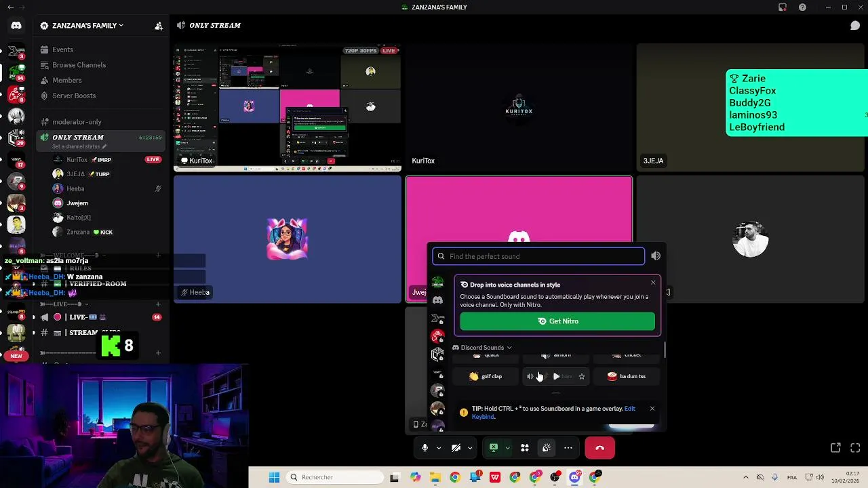The image size is (868, 488).
Task: Preview sound using small speaker icon on hovered tile
Action: pos(530,376)
